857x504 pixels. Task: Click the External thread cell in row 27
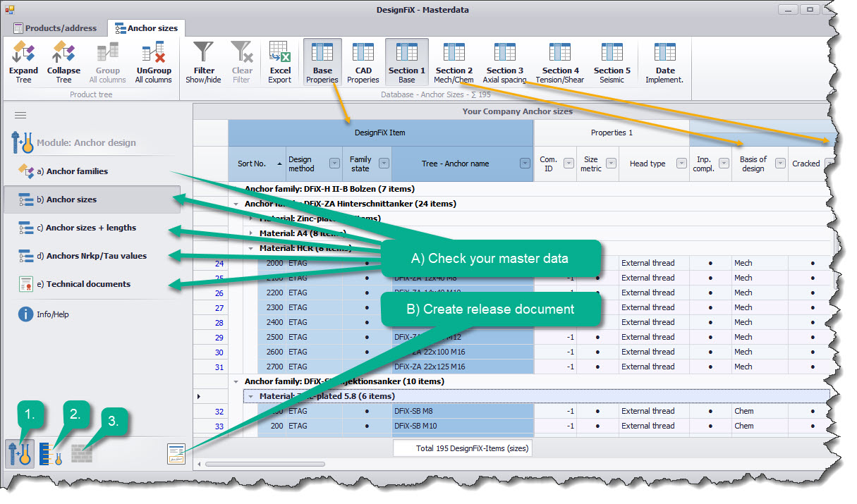coord(654,307)
